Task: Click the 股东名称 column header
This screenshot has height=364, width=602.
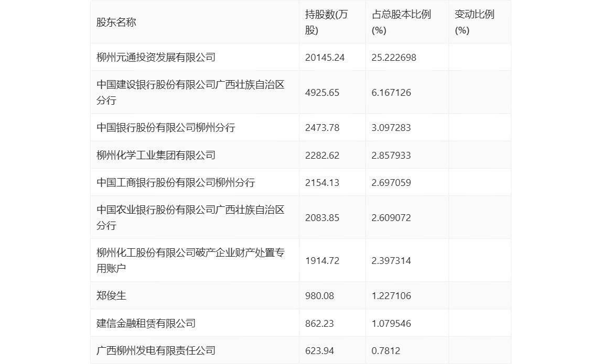Action: [116, 22]
